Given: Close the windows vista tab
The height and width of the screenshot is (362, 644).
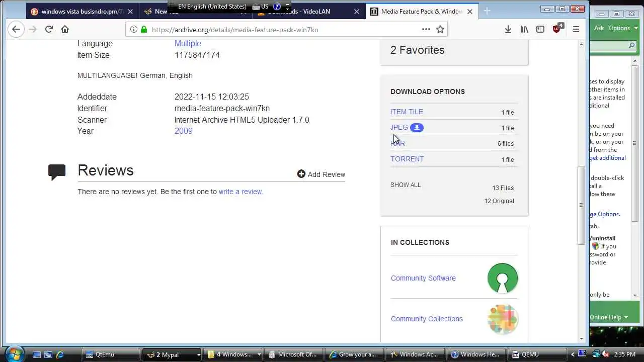Looking at the screenshot, I should pyautogui.click(x=130, y=12).
